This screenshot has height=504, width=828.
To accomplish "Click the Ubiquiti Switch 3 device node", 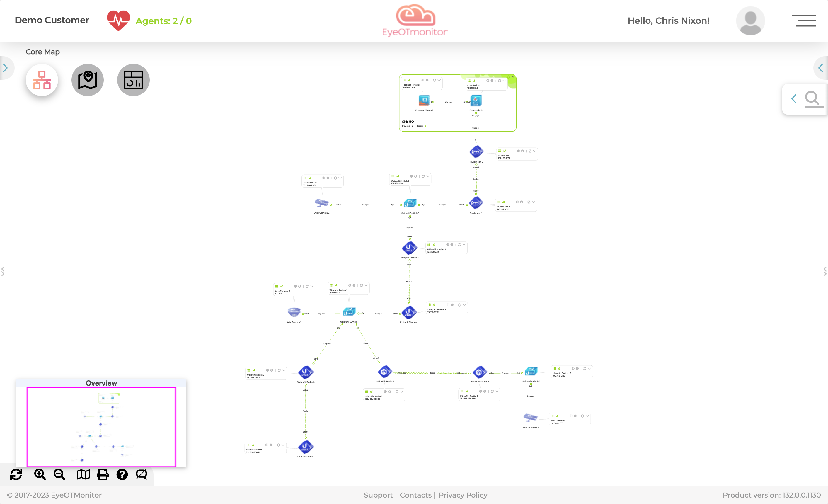I will click(410, 203).
